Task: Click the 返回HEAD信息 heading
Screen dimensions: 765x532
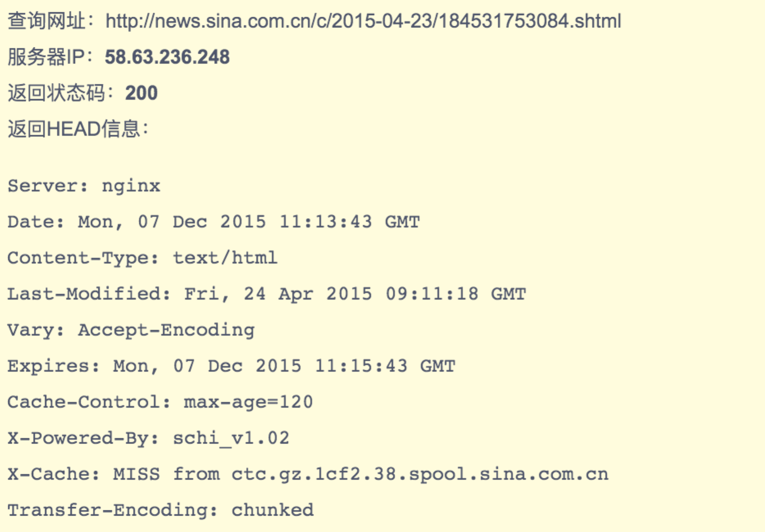Action: 75,129
